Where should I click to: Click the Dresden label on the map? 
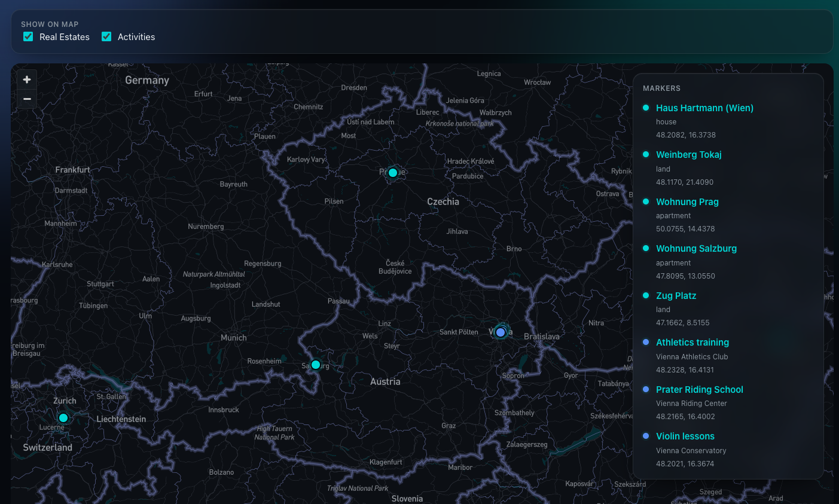[x=354, y=88]
